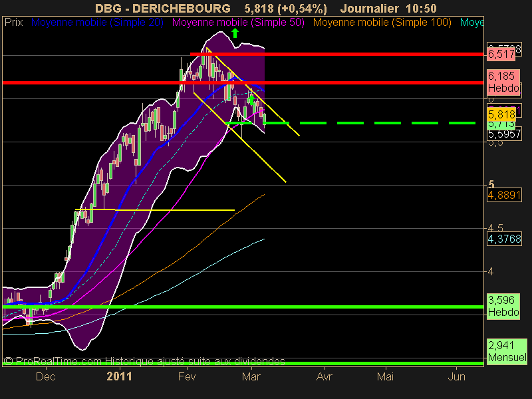532x399 pixels.
Task: Select 'Moyenne mobile (Simple 50)' legend entry
Action: click(238, 23)
